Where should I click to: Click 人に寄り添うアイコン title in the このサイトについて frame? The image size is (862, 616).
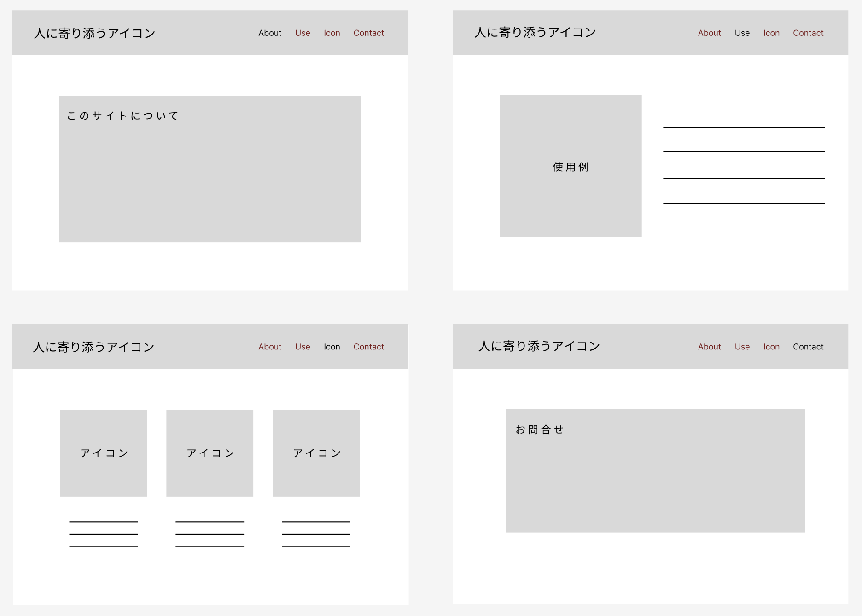94,33
